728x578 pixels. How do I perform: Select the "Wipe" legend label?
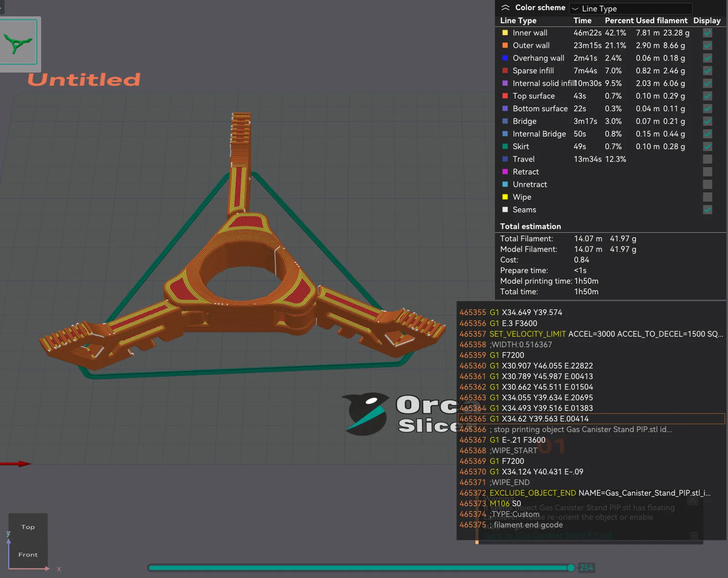(x=522, y=197)
